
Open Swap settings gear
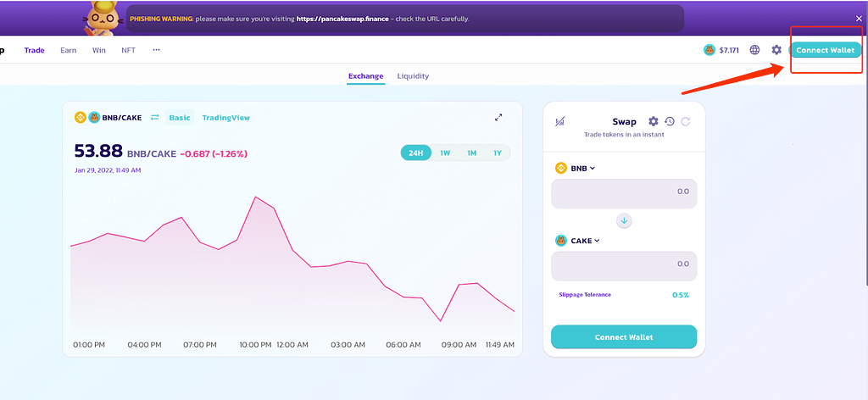pyautogui.click(x=654, y=121)
